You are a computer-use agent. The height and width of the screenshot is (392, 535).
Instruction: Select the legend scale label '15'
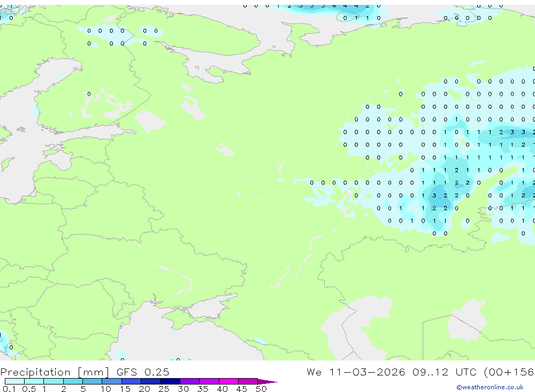tap(125, 389)
